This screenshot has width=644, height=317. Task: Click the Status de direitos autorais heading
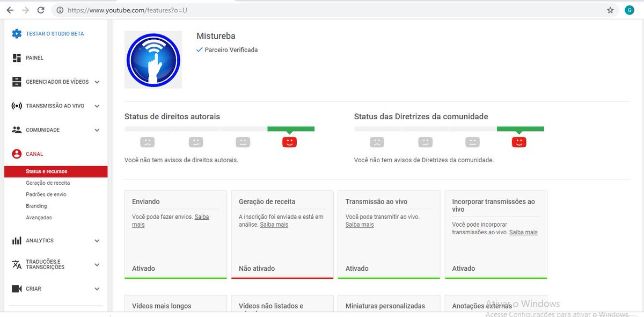(x=172, y=117)
